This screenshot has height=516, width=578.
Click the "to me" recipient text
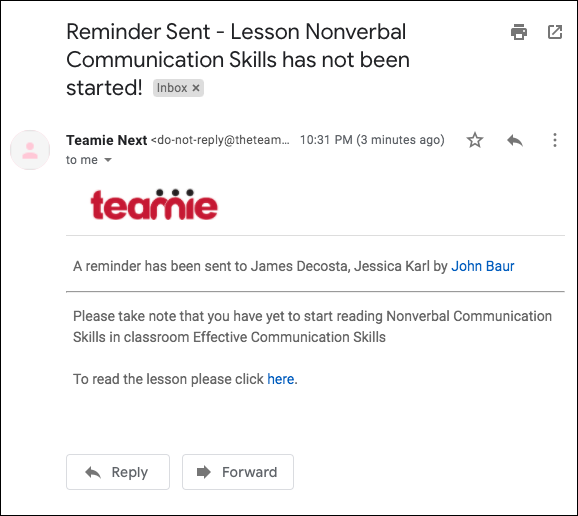[x=82, y=160]
